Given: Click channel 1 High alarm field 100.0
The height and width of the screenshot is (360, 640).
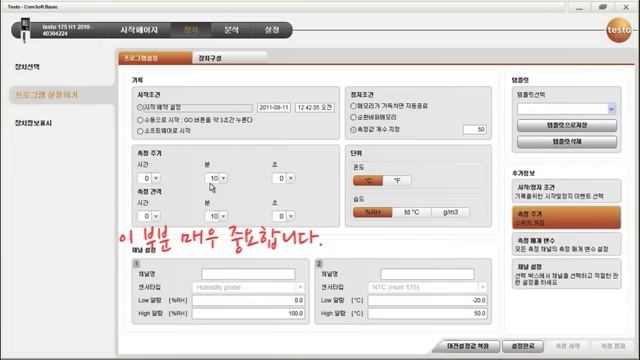Looking at the screenshot, I should (248, 313).
